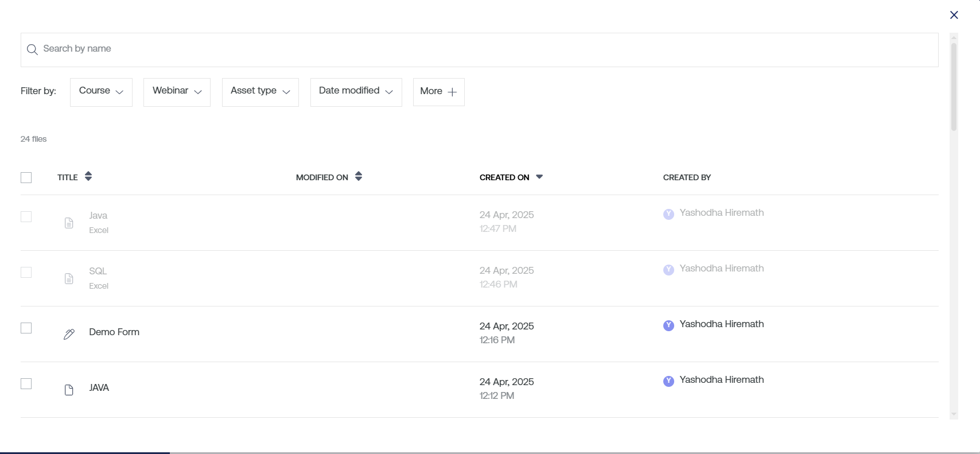Toggle the select-all header checkbox

(26, 178)
